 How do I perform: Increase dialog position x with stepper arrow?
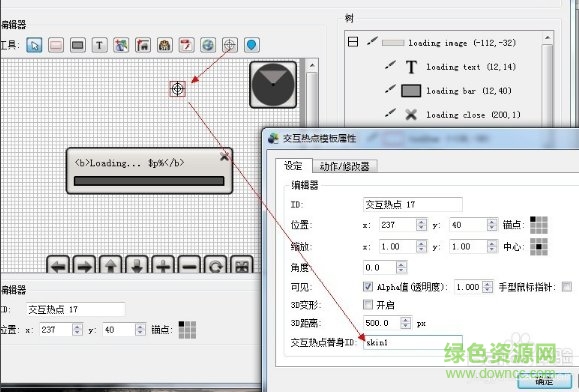click(421, 221)
